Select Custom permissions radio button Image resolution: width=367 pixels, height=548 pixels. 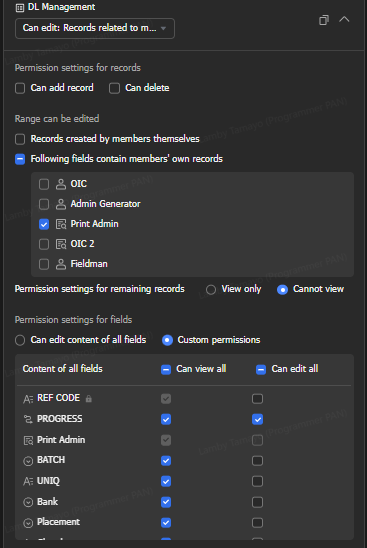(167, 340)
